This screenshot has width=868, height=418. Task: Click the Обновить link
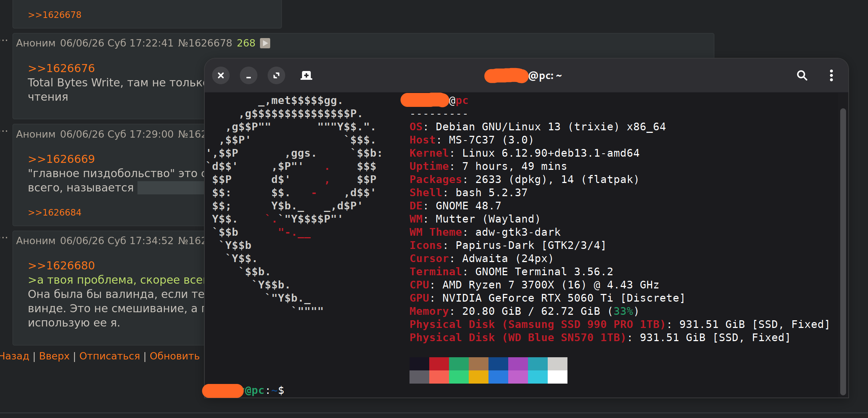pos(174,356)
